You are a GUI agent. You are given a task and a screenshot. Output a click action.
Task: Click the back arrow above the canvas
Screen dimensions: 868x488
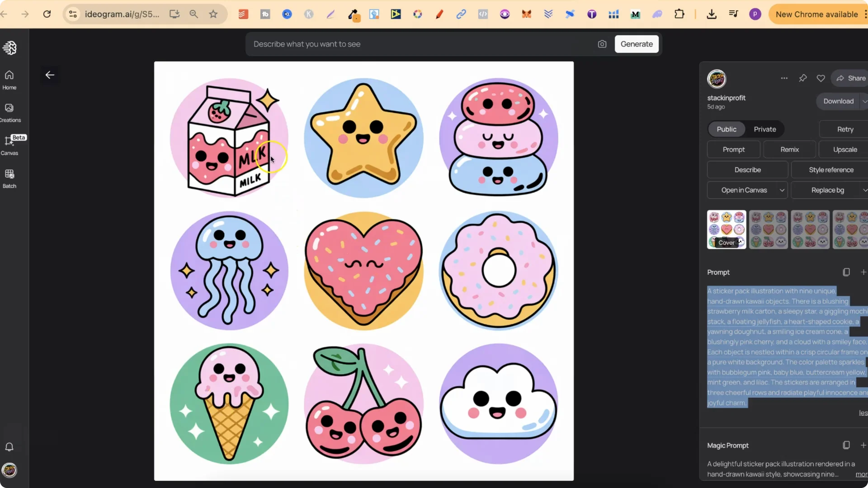click(x=49, y=75)
